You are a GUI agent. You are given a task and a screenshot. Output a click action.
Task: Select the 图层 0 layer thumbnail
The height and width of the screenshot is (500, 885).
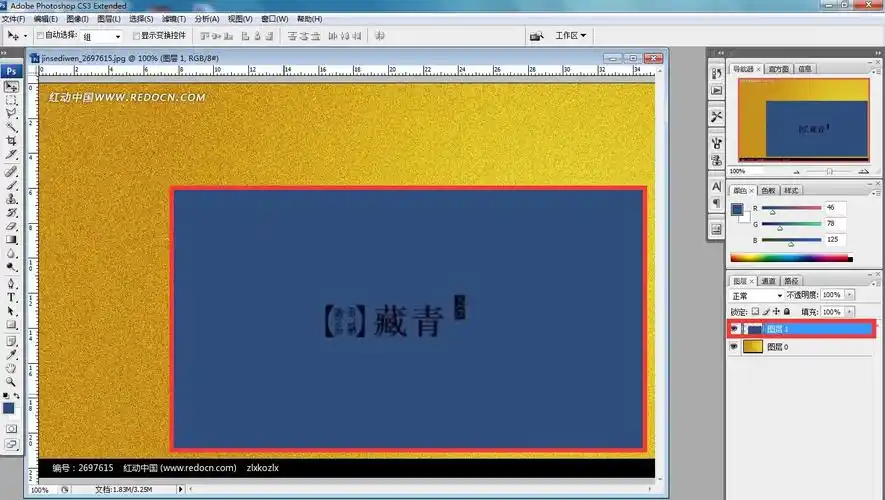pyautogui.click(x=753, y=347)
